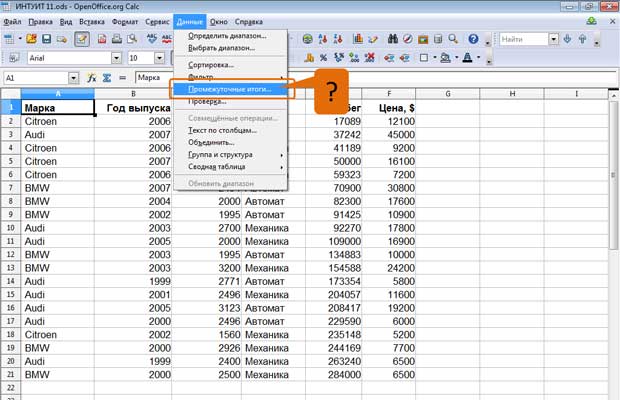Image resolution: width=620 pixels, height=400 pixels.
Task: Toggle the Edit File mode icon
Action: coord(82,39)
